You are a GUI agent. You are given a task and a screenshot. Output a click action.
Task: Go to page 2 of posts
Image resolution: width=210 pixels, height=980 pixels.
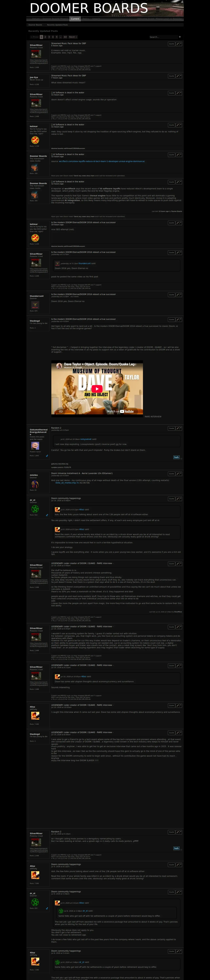[x=45, y=37]
